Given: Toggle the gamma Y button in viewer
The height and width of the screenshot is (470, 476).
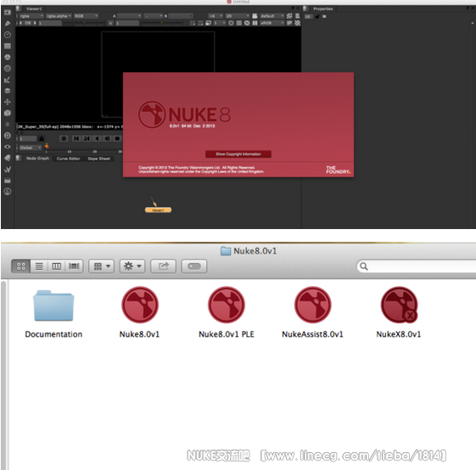Looking at the screenshot, I should [111, 23].
